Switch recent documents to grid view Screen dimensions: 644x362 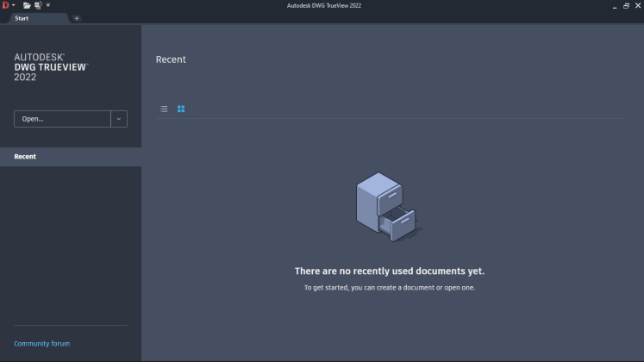[x=181, y=109]
